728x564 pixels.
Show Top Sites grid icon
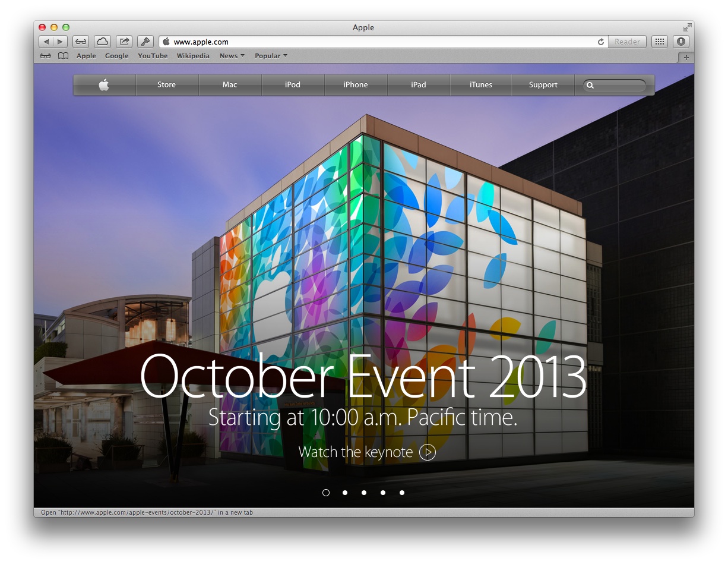(659, 42)
